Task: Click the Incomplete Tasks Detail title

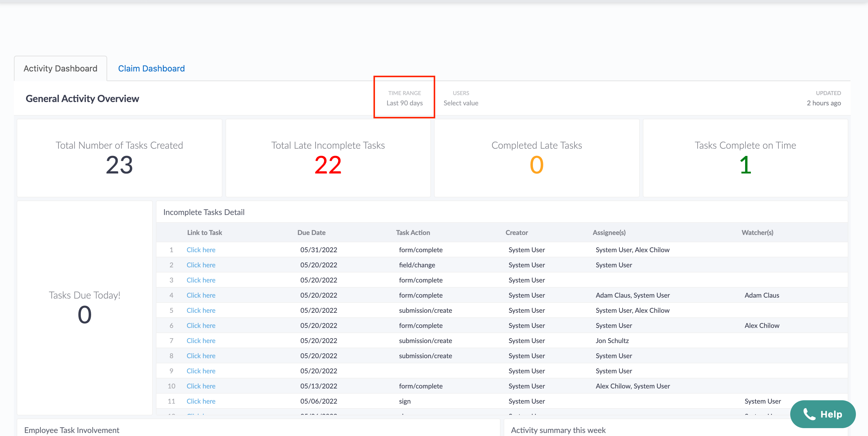Action: 204,213
